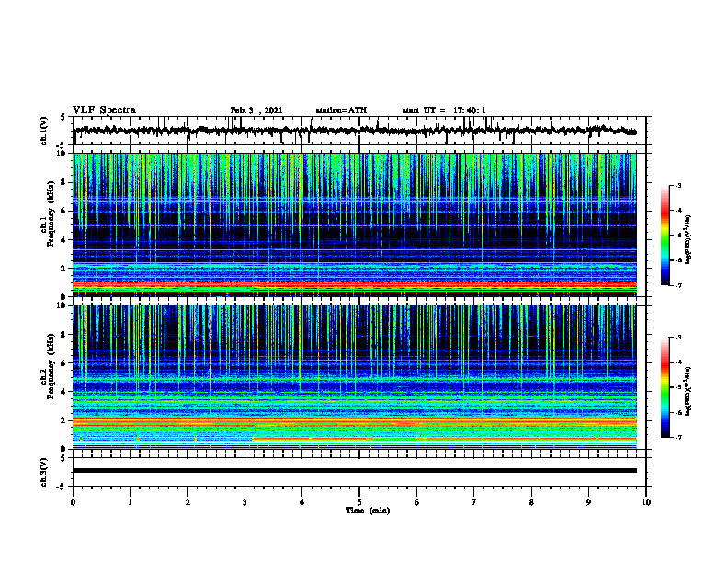
Task: Click the ch.2 spectrogram color scale bar
Action: click(x=665, y=387)
